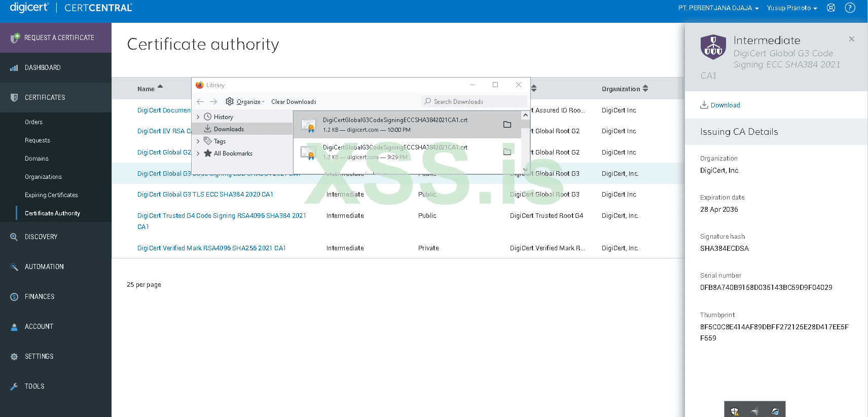Open the Requests submenu item
Image resolution: width=868 pixels, height=417 pixels.
38,140
